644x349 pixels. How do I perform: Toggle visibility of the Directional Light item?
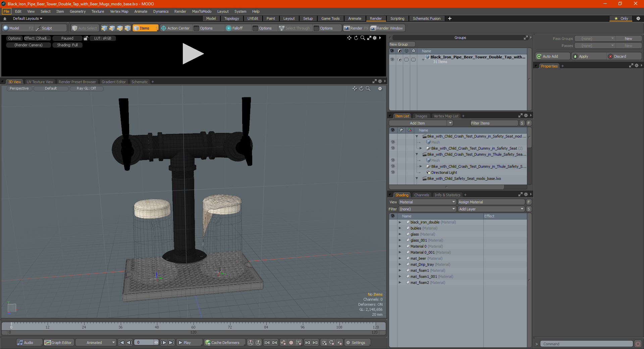393,172
